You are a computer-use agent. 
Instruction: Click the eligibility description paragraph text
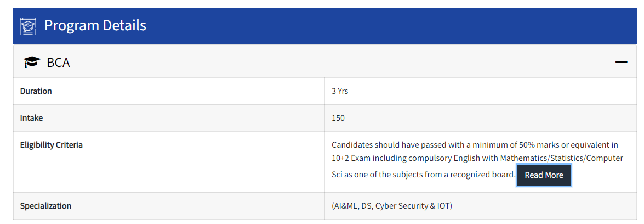tap(475, 159)
